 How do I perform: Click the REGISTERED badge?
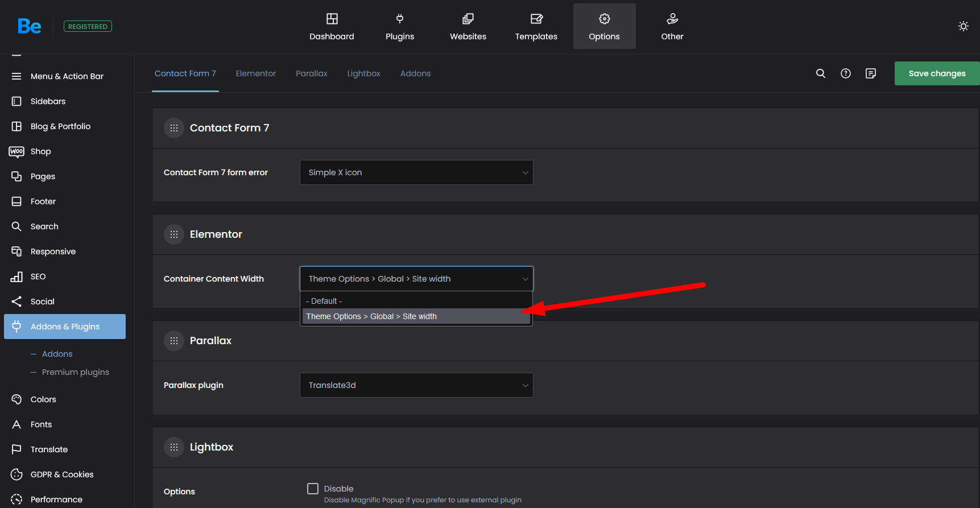[88, 26]
